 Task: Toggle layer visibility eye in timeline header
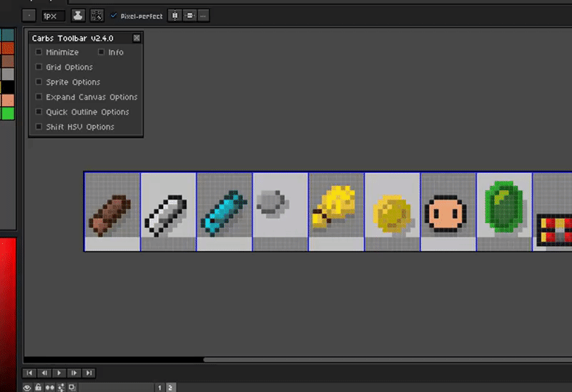[27, 388]
